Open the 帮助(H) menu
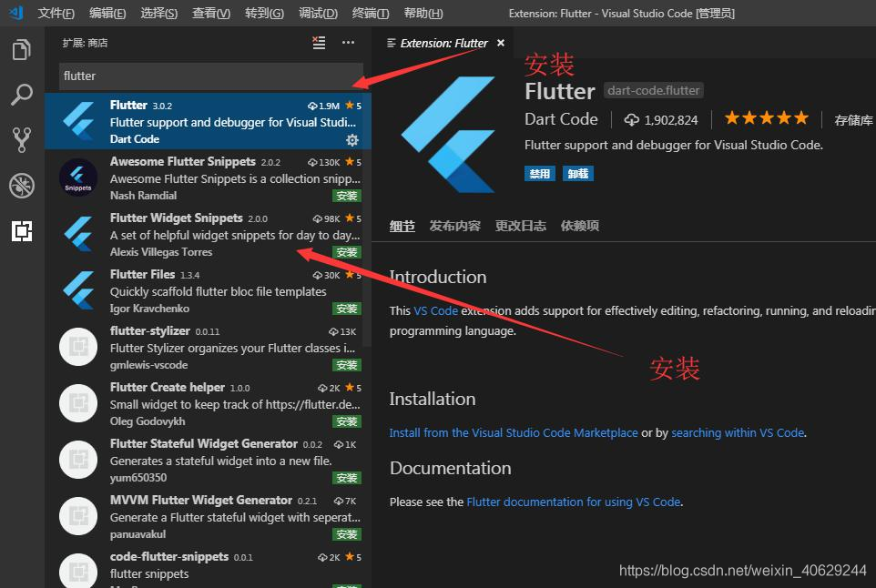876x588 pixels. pos(423,13)
